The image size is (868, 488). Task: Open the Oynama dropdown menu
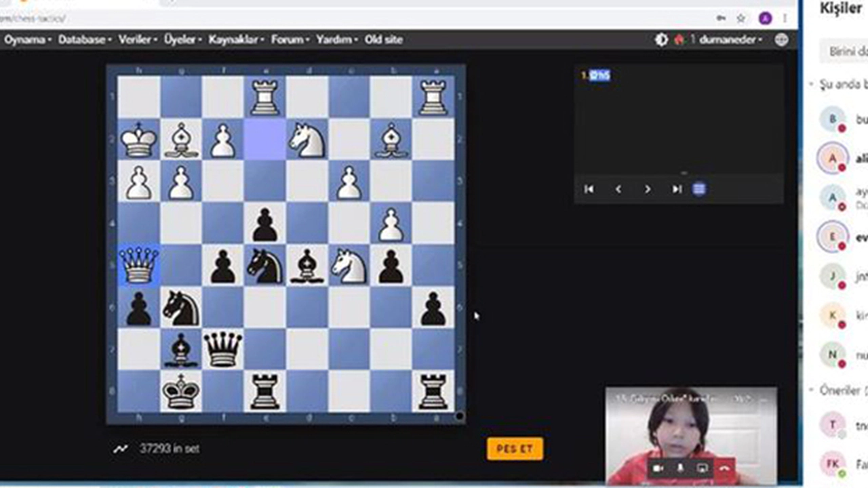point(28,39)
